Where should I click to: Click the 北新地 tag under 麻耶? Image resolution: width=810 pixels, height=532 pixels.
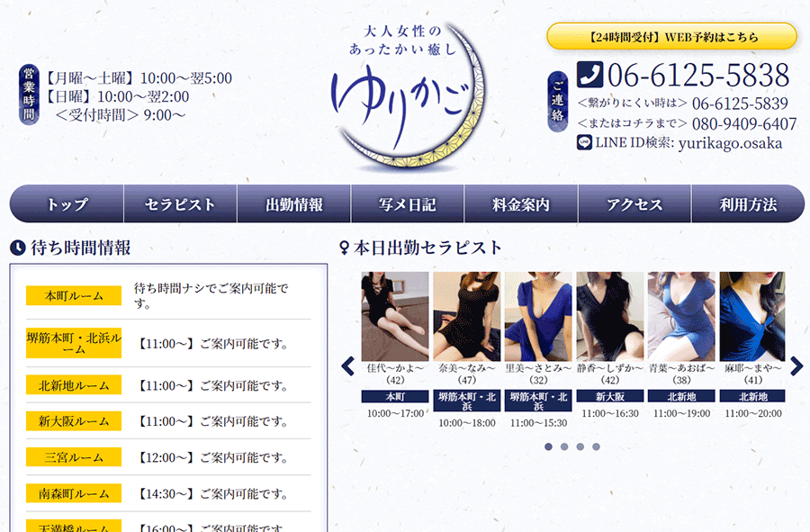tap(752, 397)
